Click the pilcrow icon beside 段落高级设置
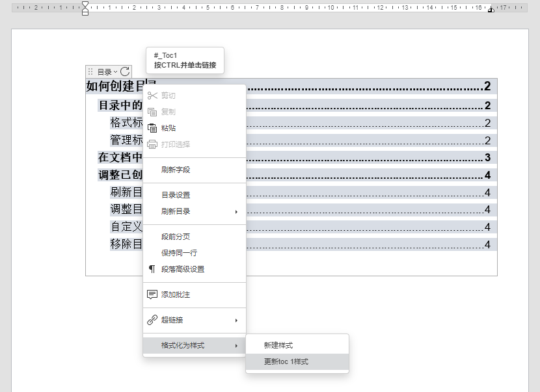 [152, 269]
